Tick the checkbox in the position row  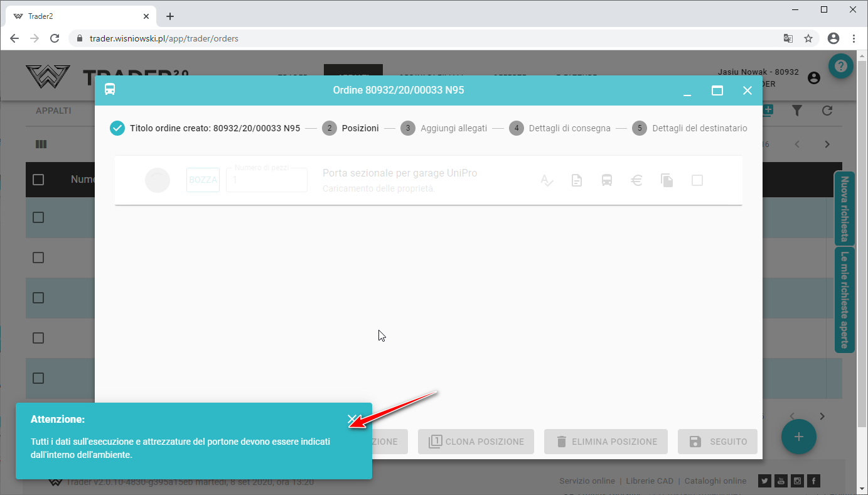(x=697, y=180)
